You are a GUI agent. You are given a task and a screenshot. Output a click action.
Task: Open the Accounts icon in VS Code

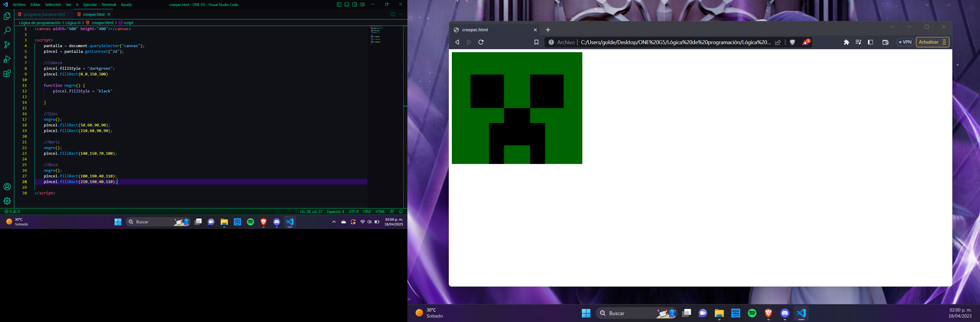click(x=7, y=187)
